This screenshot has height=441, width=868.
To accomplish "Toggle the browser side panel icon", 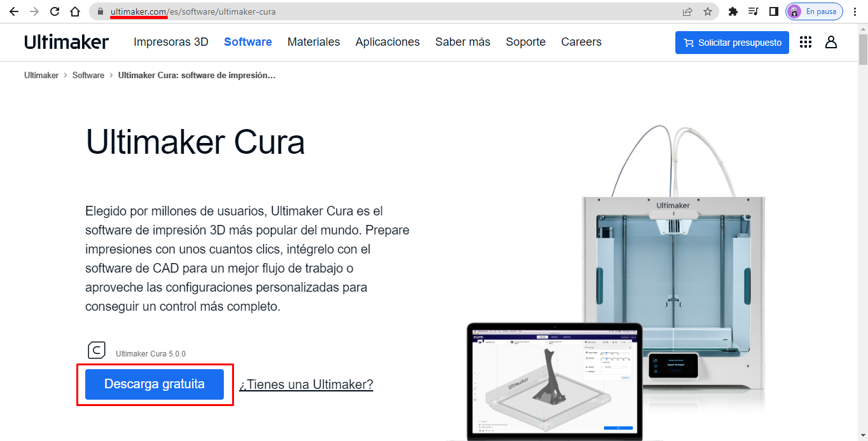I will pos(774,11).
